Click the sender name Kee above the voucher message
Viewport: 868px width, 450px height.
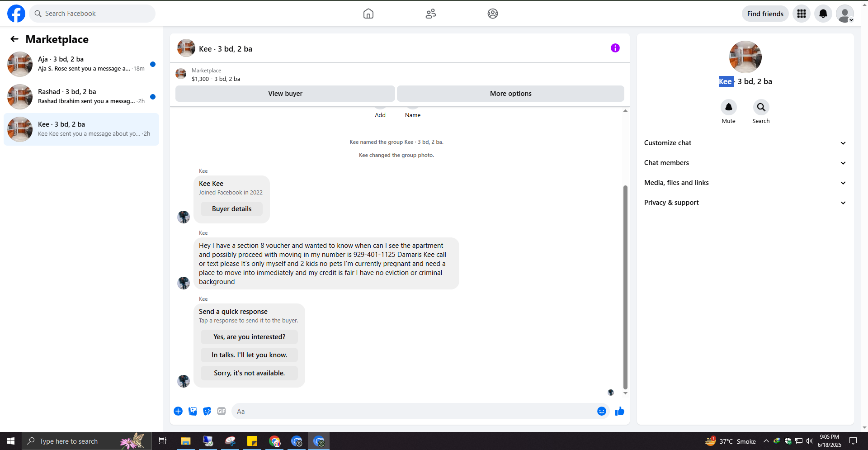pos(203,233)
